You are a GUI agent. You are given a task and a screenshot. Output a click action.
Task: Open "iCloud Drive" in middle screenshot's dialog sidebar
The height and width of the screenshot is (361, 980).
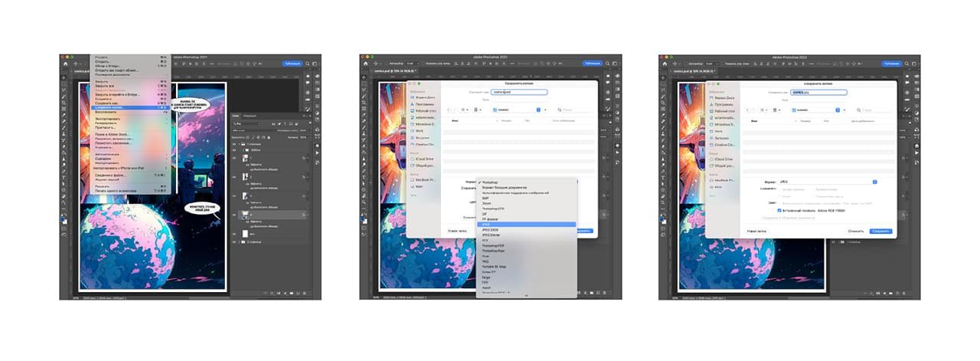pyautogui.click(x=423, y=159)
